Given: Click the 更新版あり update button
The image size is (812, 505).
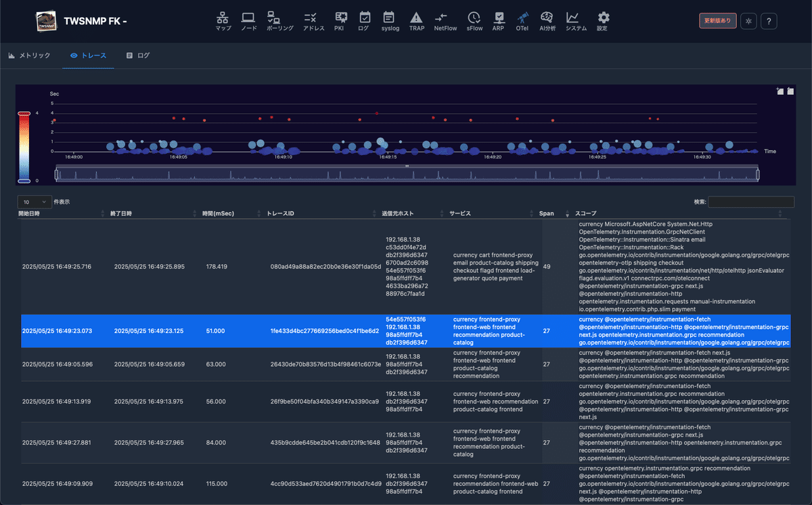Looking at the screenshot, I should pyautogui.click(x=717, y=20).
